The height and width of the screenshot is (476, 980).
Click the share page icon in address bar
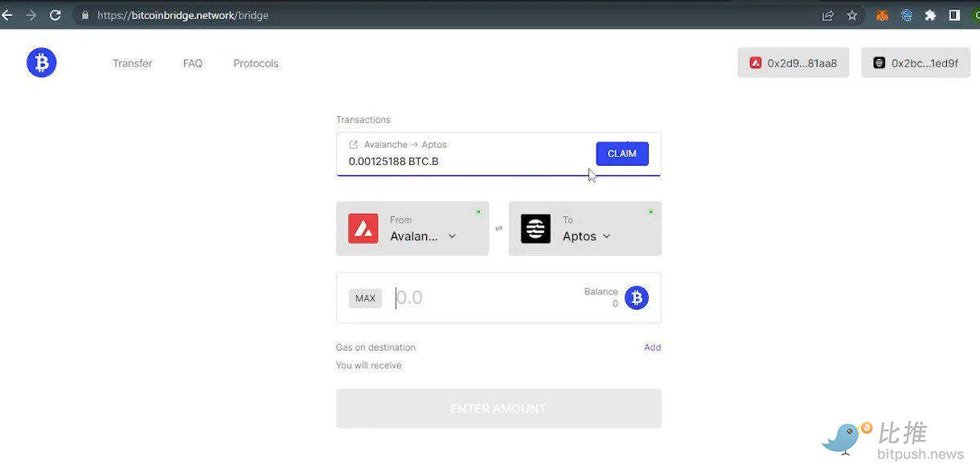point(827,15)
